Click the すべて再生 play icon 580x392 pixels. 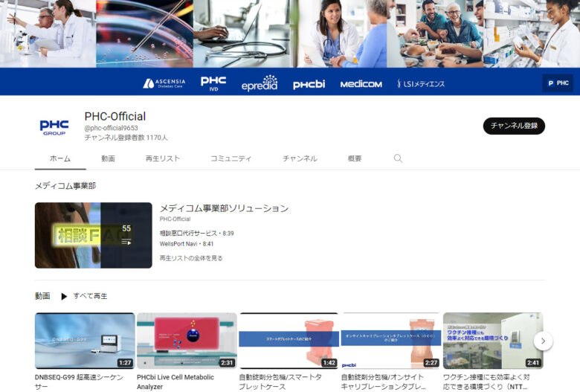[64, 297]
